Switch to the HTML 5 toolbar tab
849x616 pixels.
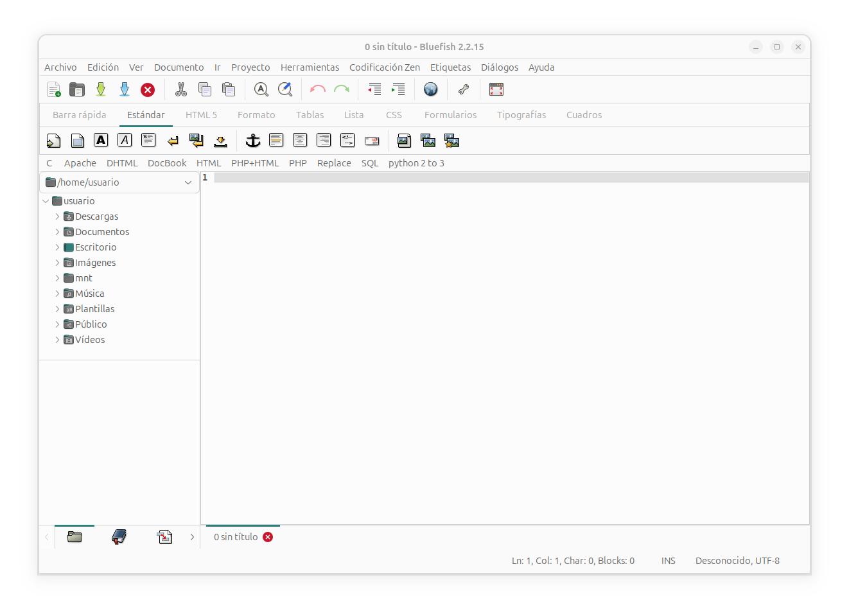point(201,115)
